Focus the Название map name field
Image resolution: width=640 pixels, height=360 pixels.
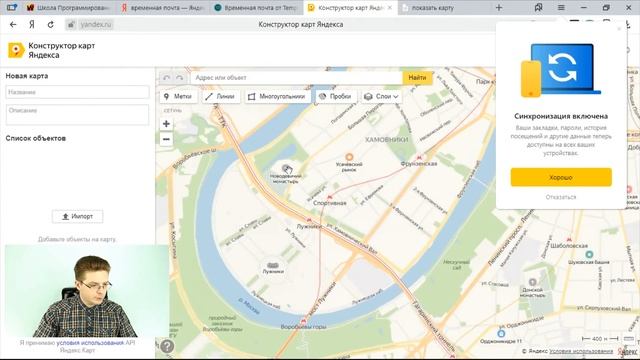[78, 92]
